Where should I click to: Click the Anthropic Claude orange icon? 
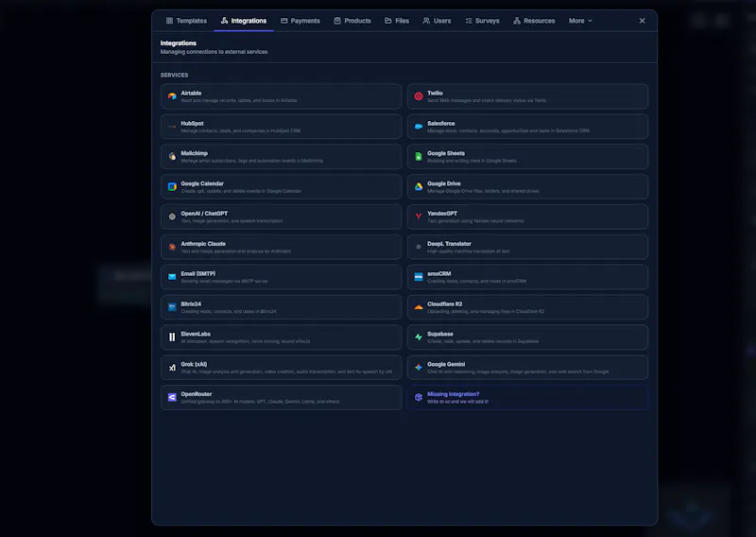(x=172, y=247)
